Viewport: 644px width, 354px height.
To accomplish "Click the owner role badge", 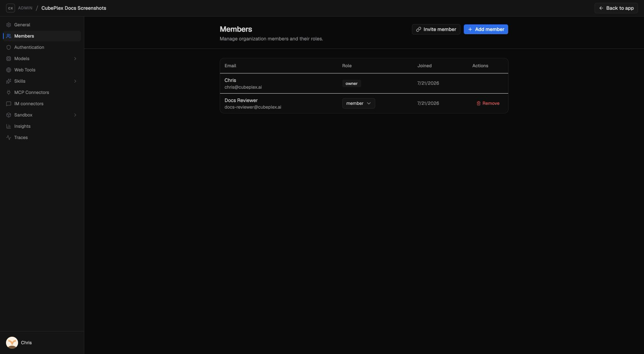I will pyautogui.click(x=351, y=83).
